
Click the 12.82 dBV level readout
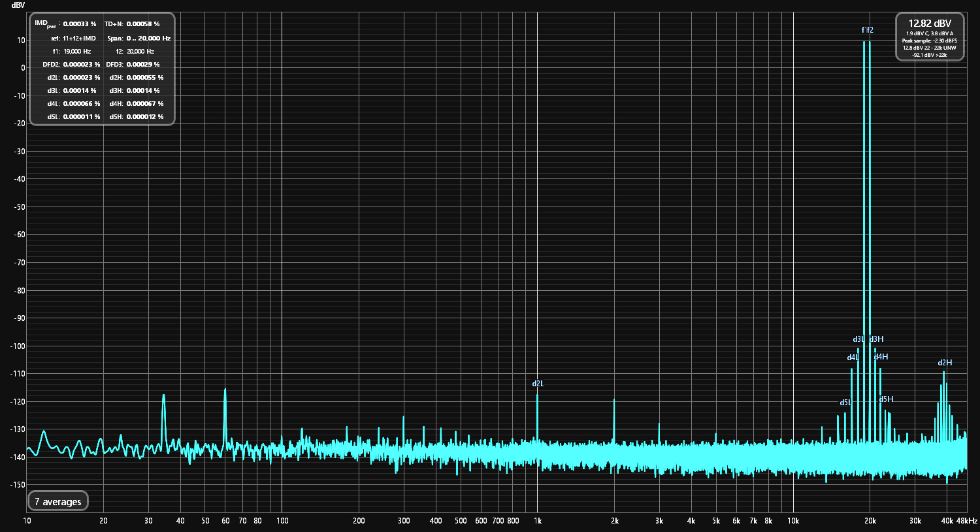click(930, 24)
